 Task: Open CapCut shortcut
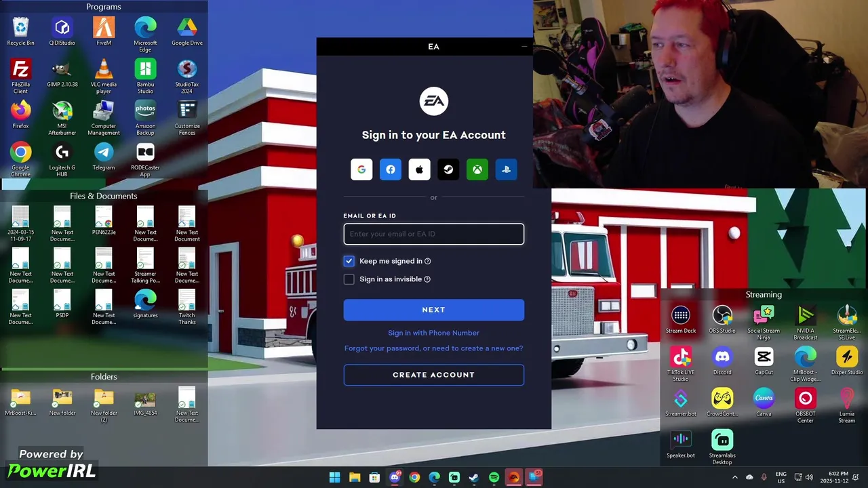[764, 361]
